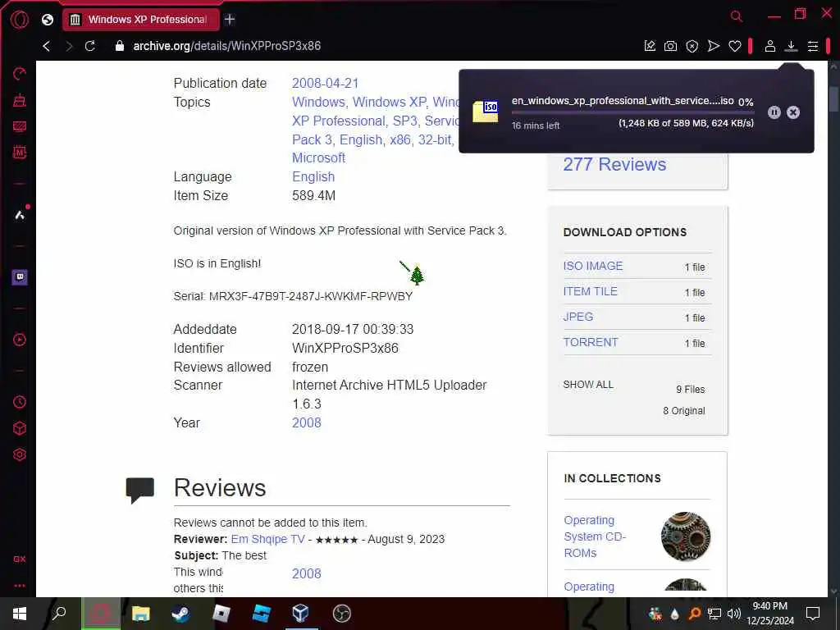
Task: Pause the ISO download
Action: 774,112
